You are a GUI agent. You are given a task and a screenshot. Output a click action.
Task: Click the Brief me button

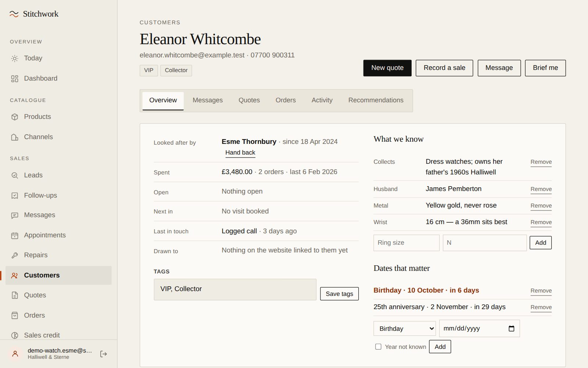(x=545, y=68)
